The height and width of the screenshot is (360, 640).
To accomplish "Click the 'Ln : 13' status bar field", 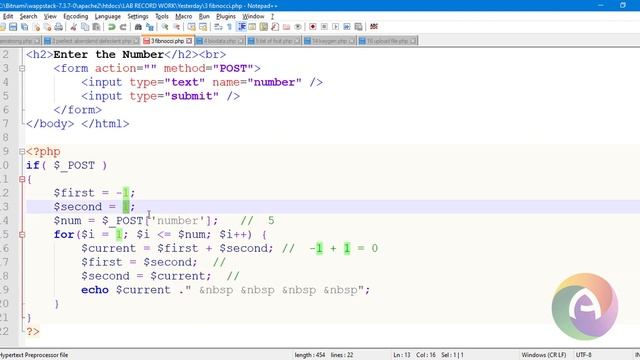I will pos(402,355).
